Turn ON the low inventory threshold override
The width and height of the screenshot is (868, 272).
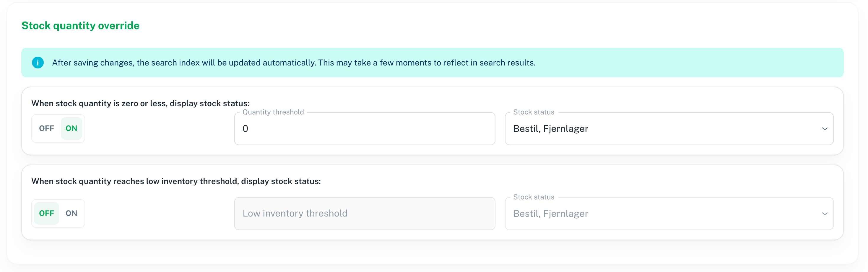point(71,213)
